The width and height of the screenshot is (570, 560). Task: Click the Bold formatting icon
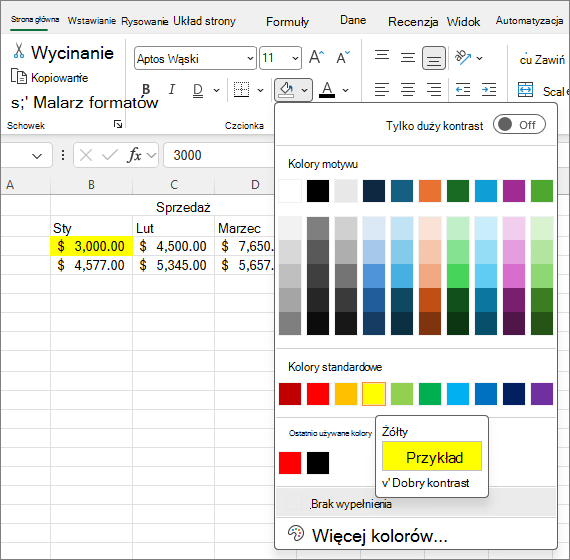(146, 89)
